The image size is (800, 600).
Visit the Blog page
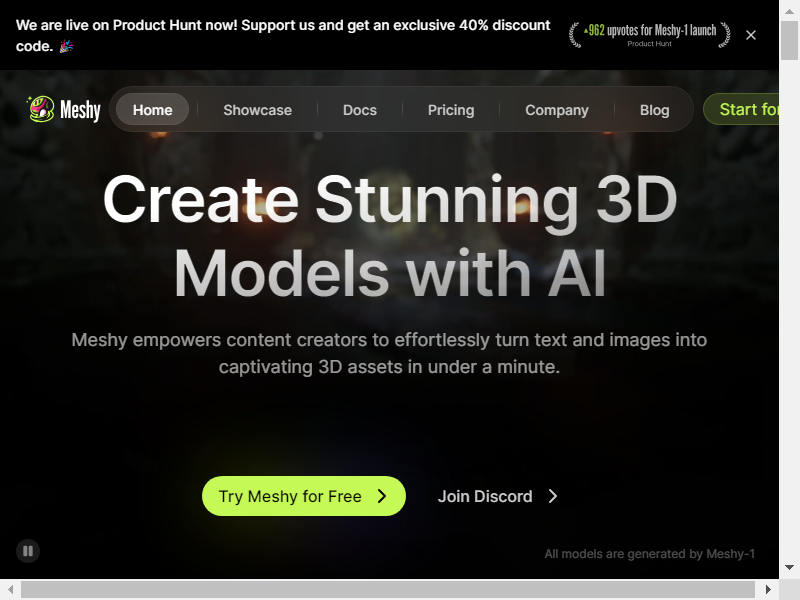[655, 110]
